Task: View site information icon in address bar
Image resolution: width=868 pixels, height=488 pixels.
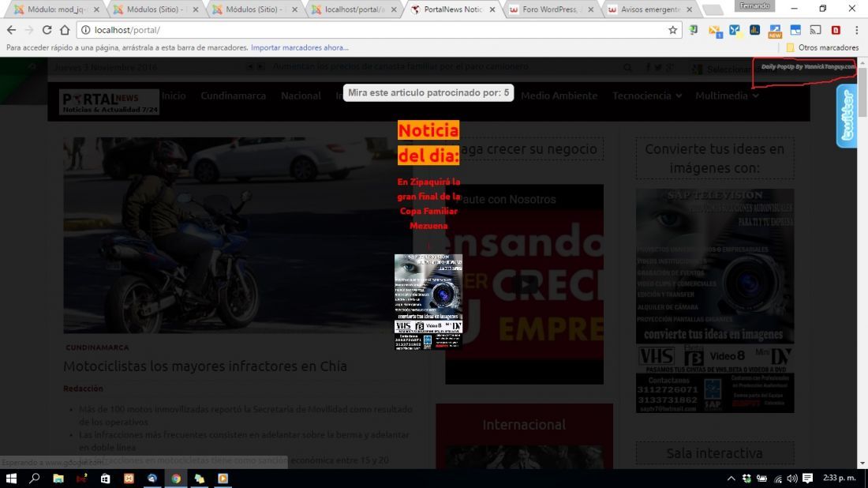Action: 85,30
